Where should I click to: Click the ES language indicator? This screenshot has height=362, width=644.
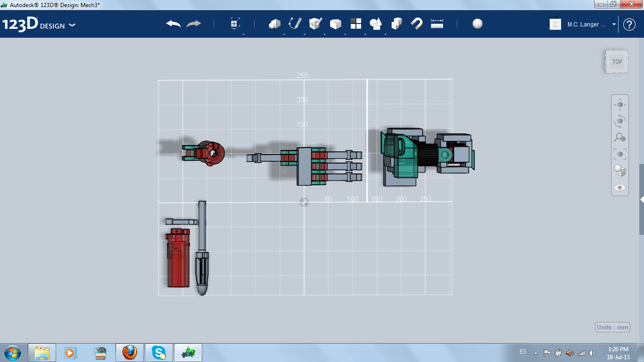[x=523, y=352]
